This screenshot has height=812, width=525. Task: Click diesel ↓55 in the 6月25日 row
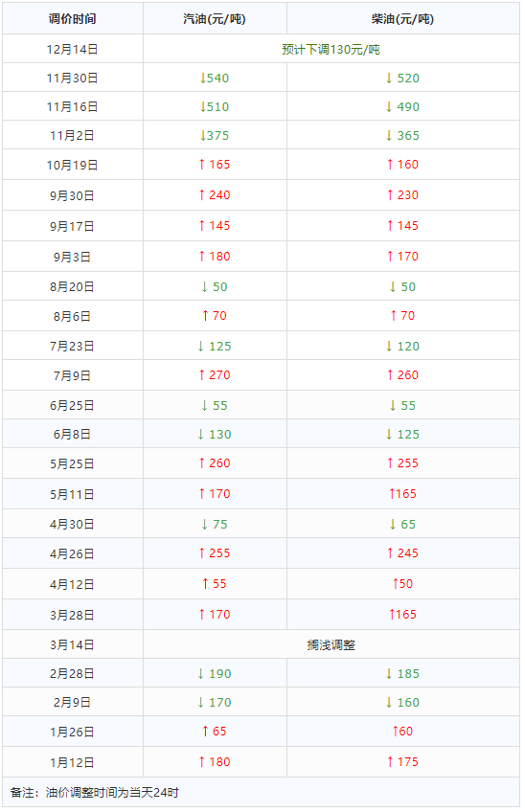pos(402,406)
